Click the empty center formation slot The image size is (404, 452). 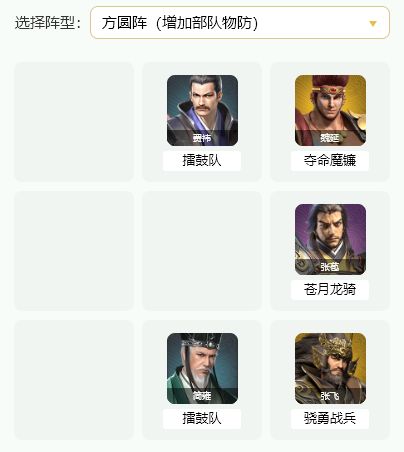pyautogui.click(x=202, y=251)
